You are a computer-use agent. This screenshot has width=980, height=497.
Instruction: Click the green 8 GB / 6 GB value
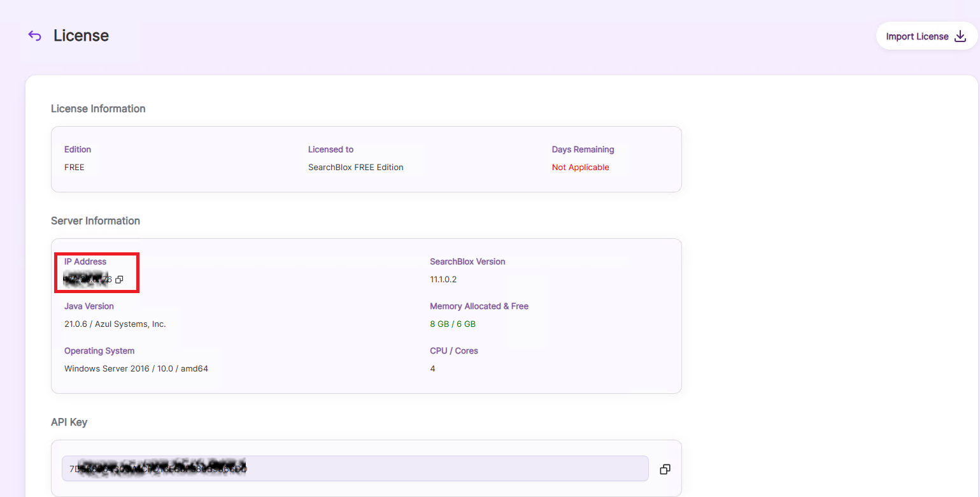453,324
